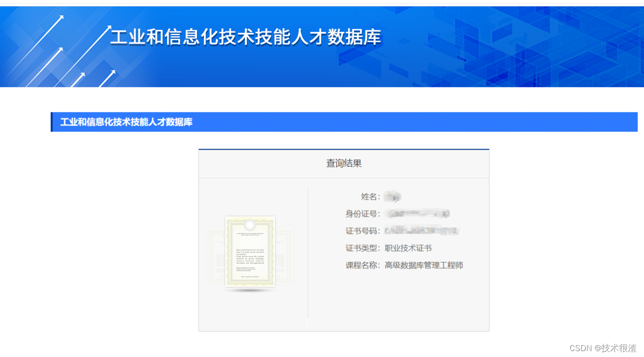Click the 证书类型 field label
Viewport: 644px width, 357px height.
coord(363,248)
